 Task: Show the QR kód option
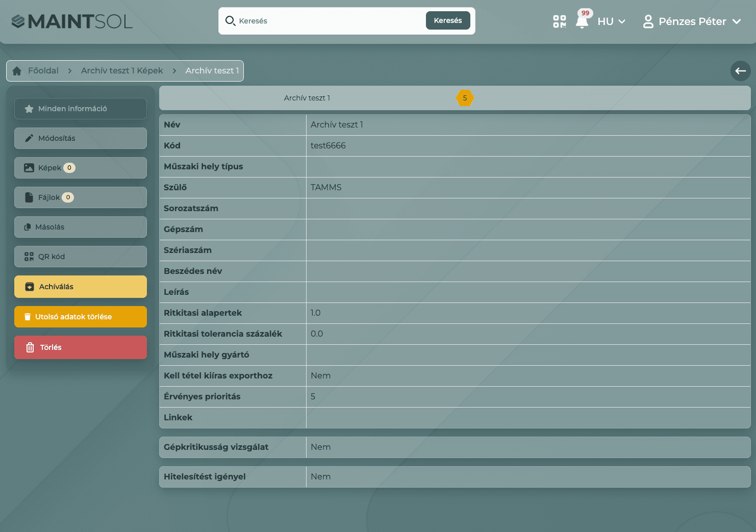pos(81,257)
